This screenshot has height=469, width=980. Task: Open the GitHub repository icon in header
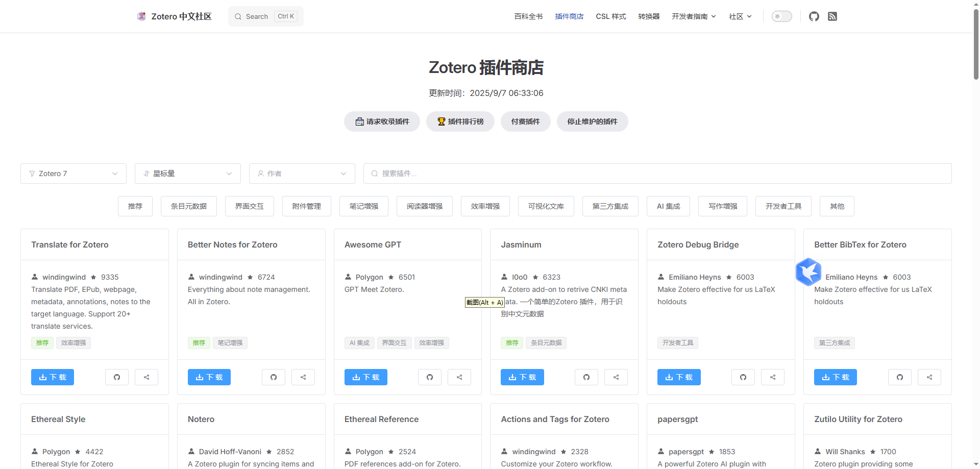coord(814,16)
